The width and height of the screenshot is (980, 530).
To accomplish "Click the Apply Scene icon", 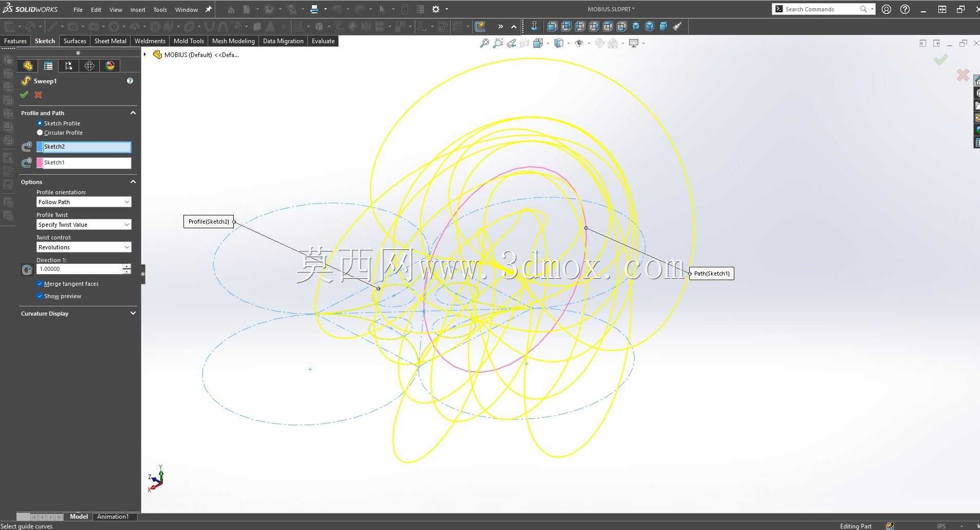I will 613,43.
